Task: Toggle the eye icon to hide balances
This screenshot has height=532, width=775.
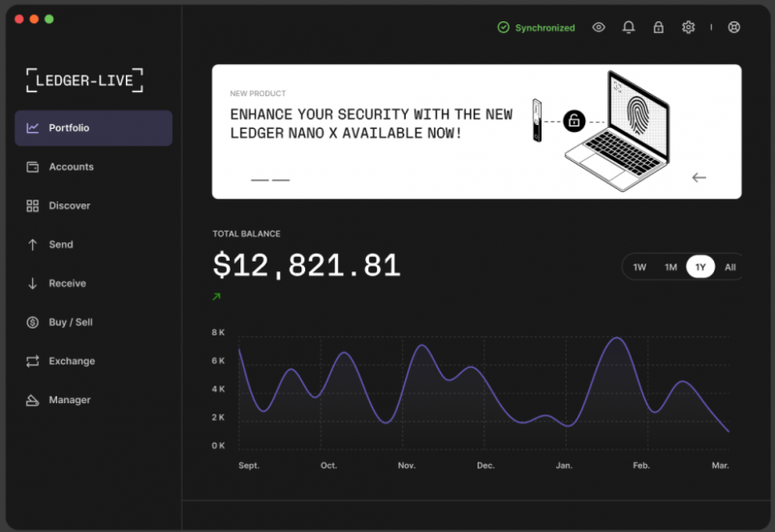Action: pyautogui.click(x=599, y=27)
